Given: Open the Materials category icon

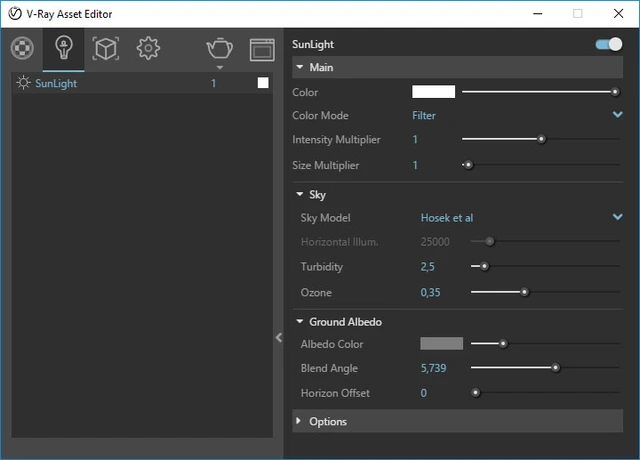Looking at the screenshot, I should click(22, 49).
